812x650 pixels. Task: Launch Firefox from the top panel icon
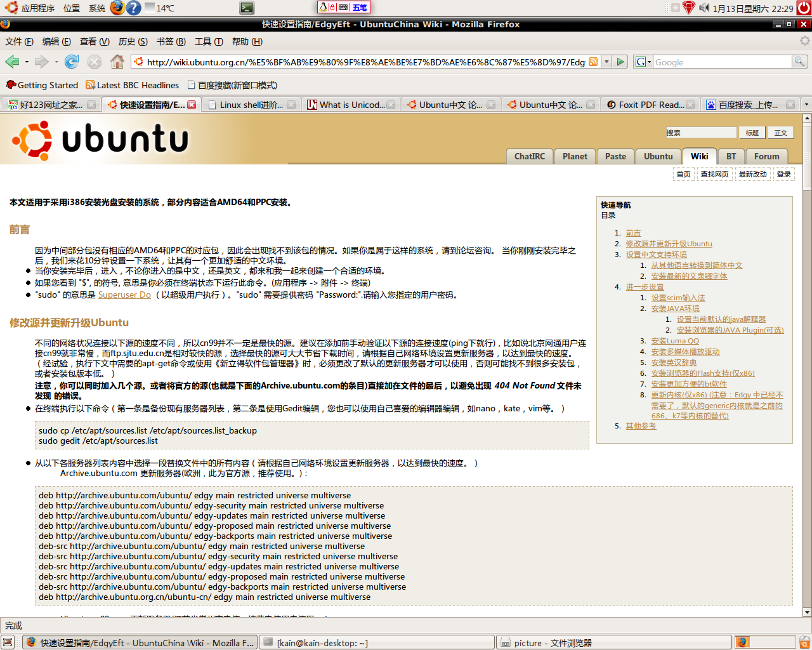click(x=117, y=8)
